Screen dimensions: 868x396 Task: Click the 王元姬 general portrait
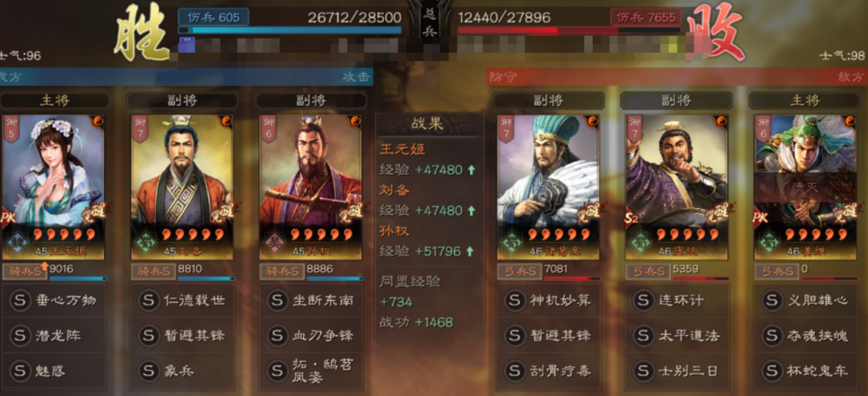(x=53, y=187)
